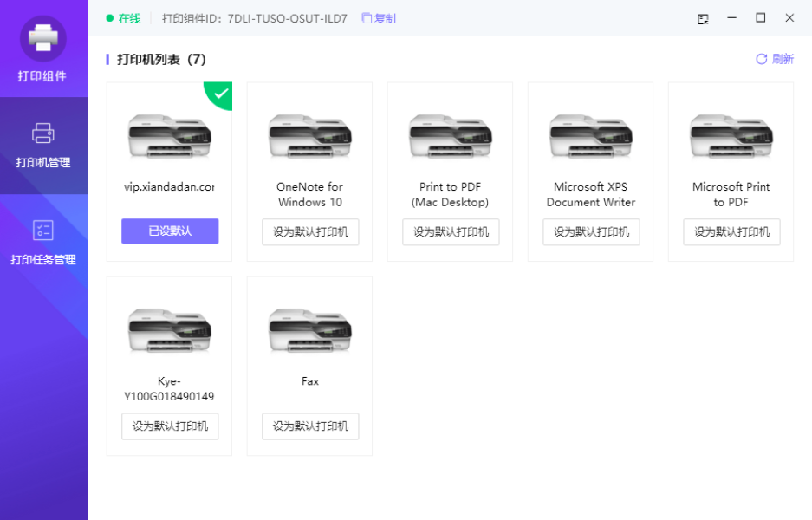This screenshot has width=812, height=520.
Task: Maximize the print component window
Action: tap(761, 18)
